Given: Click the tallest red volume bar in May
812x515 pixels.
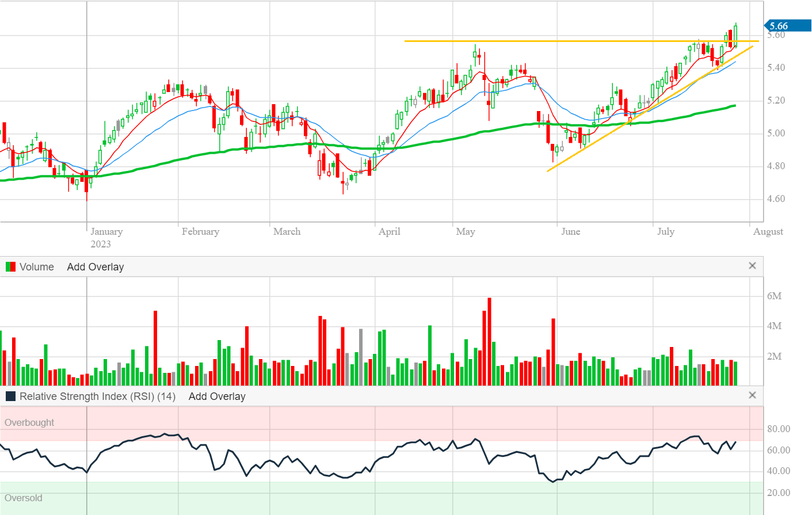Looking at the screenshot, I should point(489,342).
